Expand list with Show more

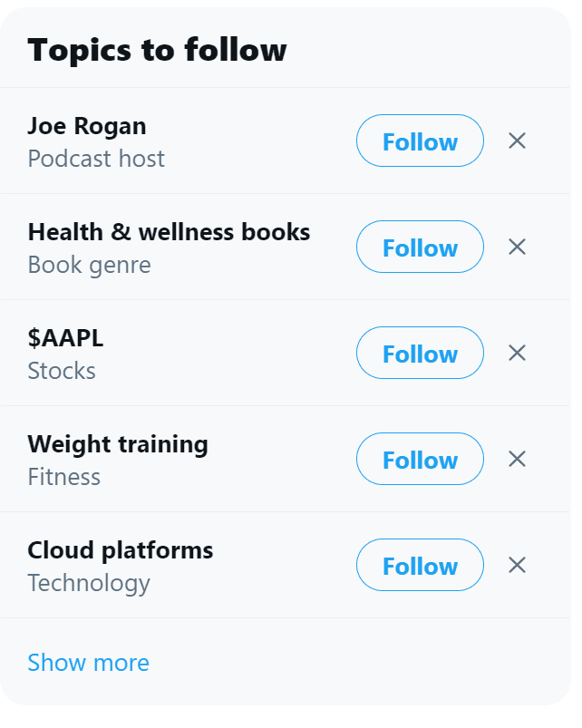tap(88, 663)
